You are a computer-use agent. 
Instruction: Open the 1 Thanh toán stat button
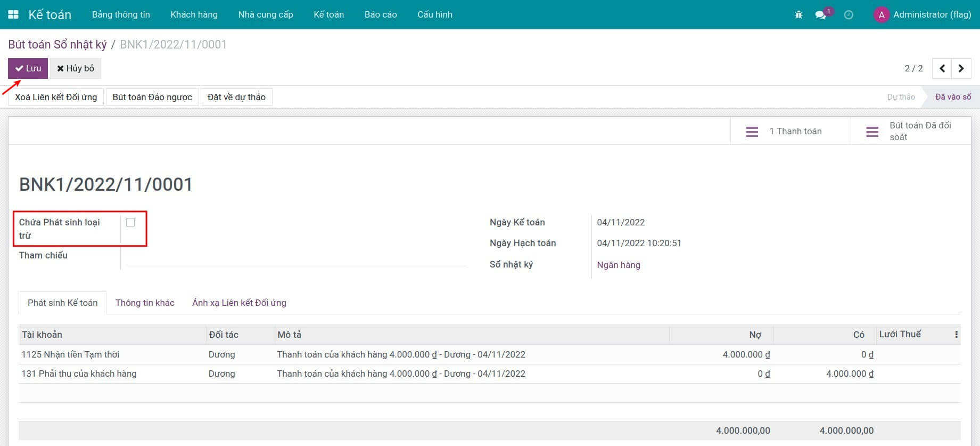pos(790,131)
